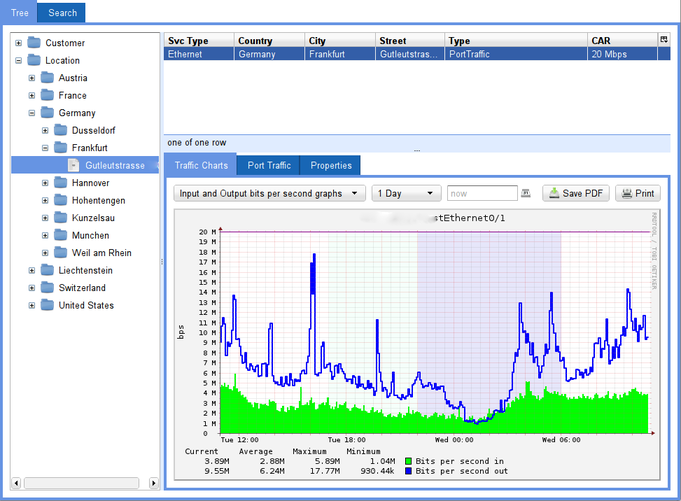
Task: Click the column chooser icon in table header
Action: click(663, 39)
